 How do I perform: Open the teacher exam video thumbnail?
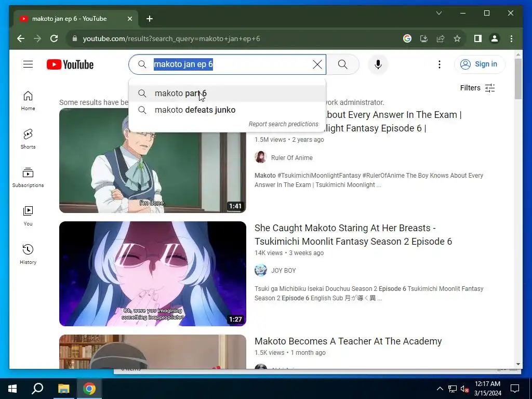[153, 161]
